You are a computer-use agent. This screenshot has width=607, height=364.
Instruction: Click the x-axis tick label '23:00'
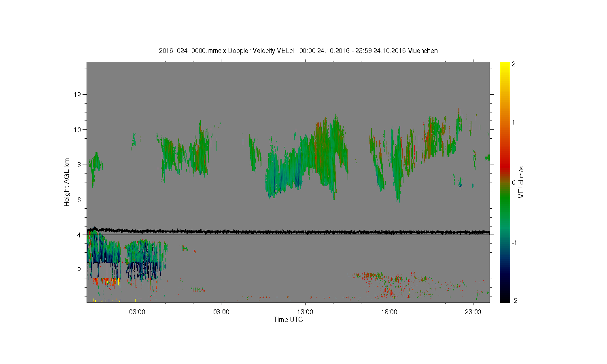473,312
